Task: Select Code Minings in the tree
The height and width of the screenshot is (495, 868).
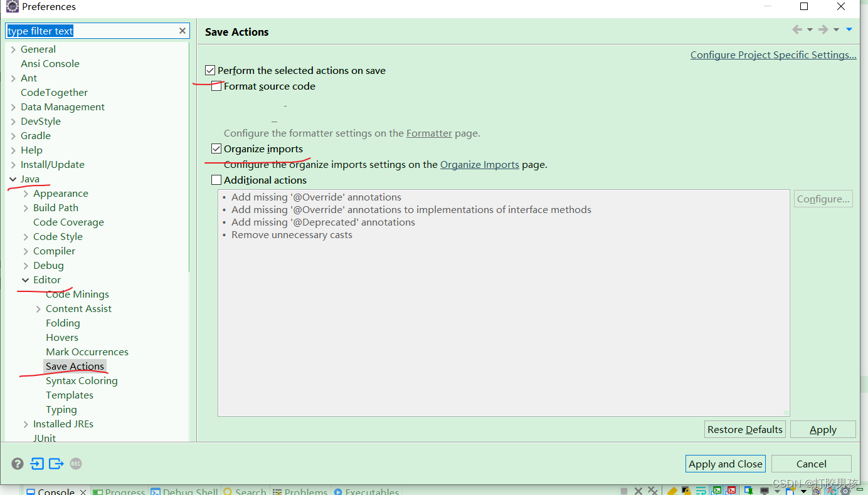Action: (x=77, y=294)
